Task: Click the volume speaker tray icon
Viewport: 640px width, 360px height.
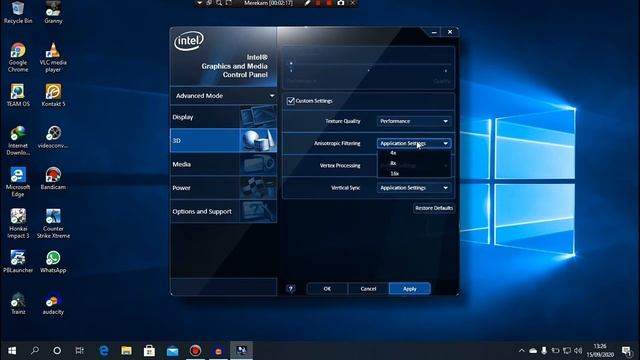Action: click(x=578, y=350)
